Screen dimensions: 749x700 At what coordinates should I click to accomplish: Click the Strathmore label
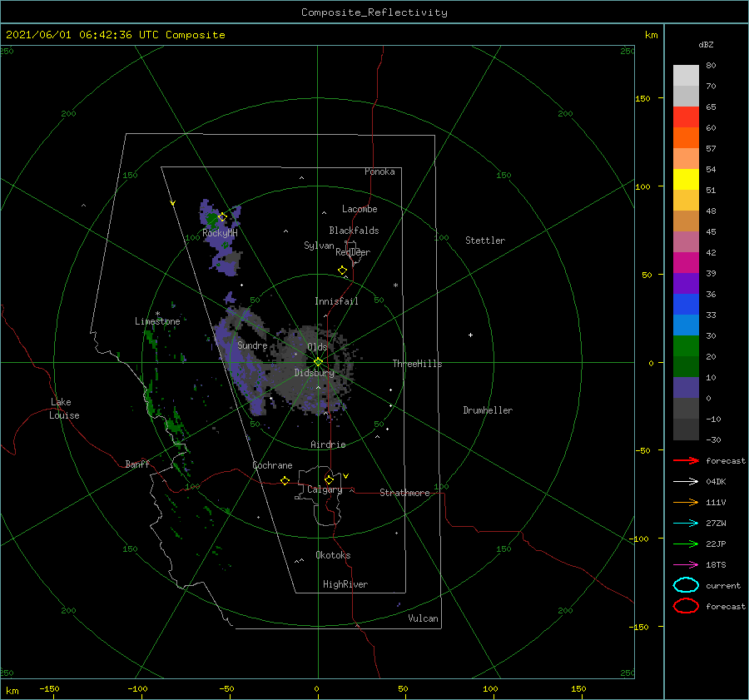(404, 493)
